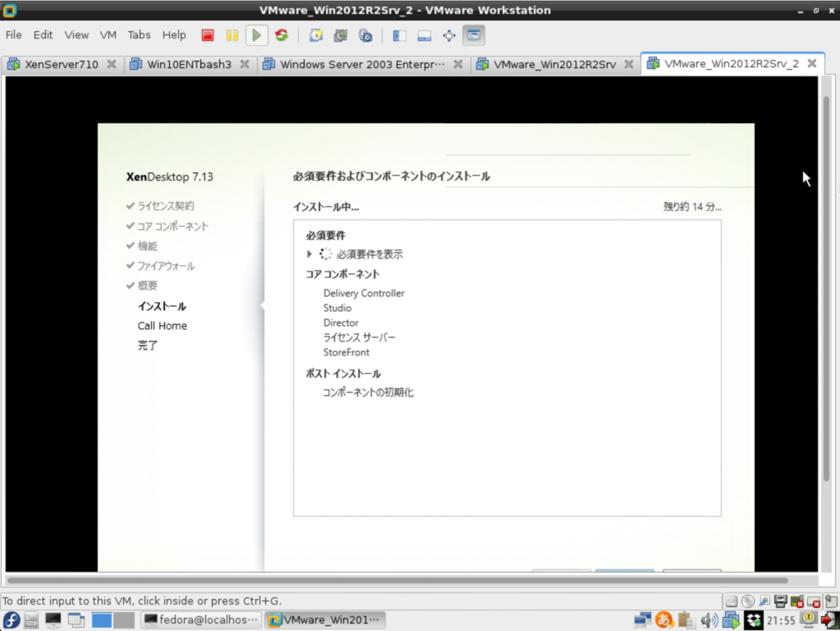Click the green Power On play button
Image resolution: width=840 pixels, height=631 pixels.
(x=257, y=35)
